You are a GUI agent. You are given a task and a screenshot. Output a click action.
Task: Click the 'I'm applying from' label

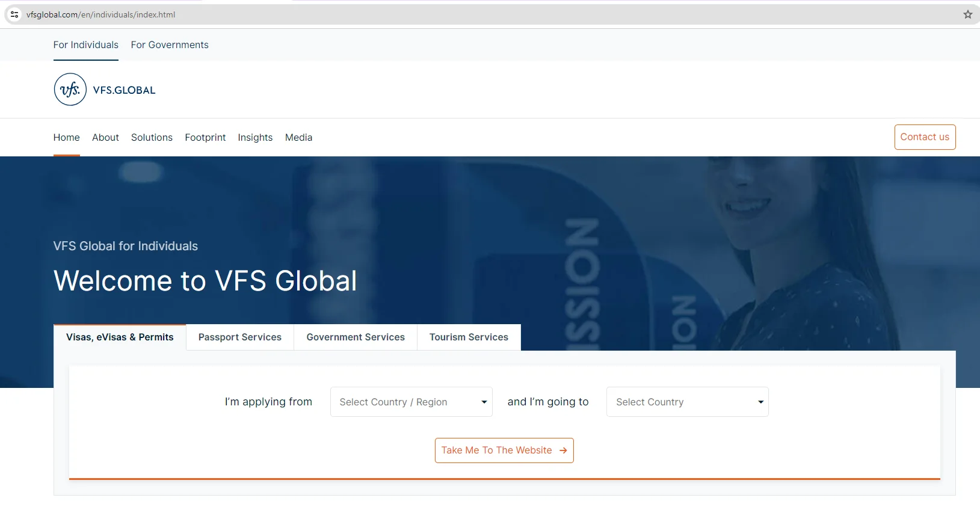[x=268, y=402]
